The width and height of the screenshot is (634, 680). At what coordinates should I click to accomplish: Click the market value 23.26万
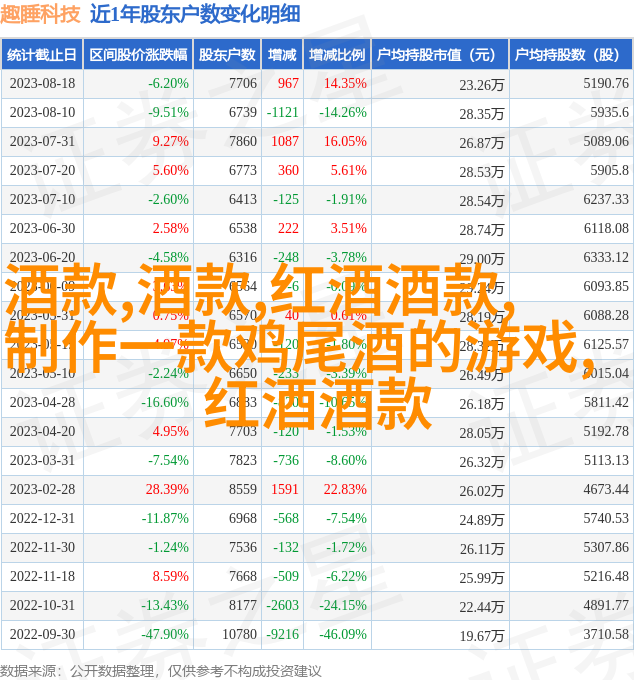[x=482, y=85]
